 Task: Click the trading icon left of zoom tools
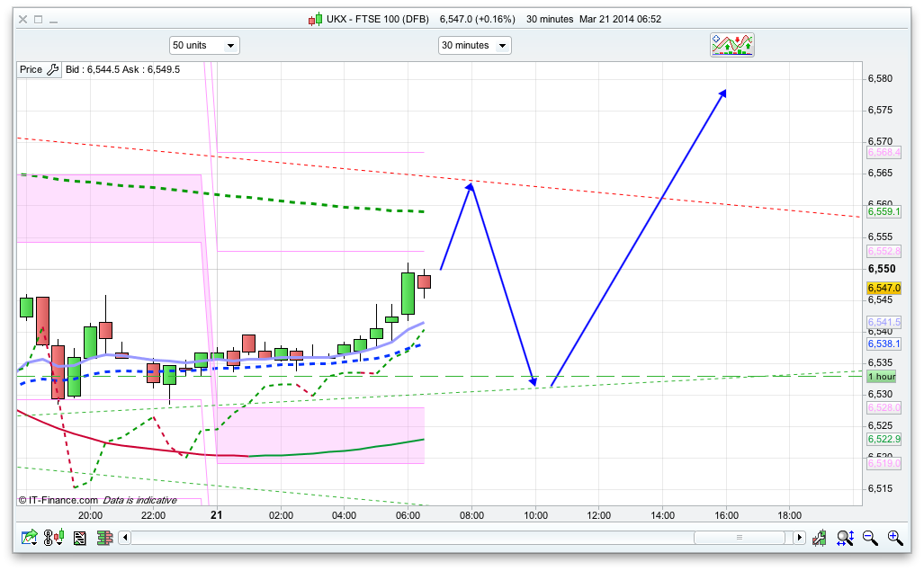click(820, 538)
